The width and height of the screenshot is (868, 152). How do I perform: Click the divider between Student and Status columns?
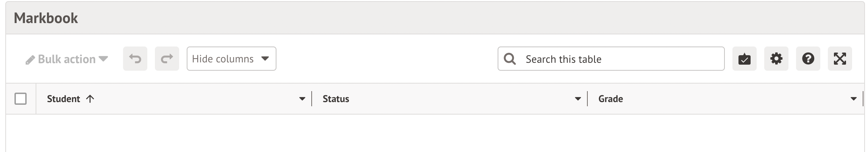pyautogui.click(x=312, y=99)
